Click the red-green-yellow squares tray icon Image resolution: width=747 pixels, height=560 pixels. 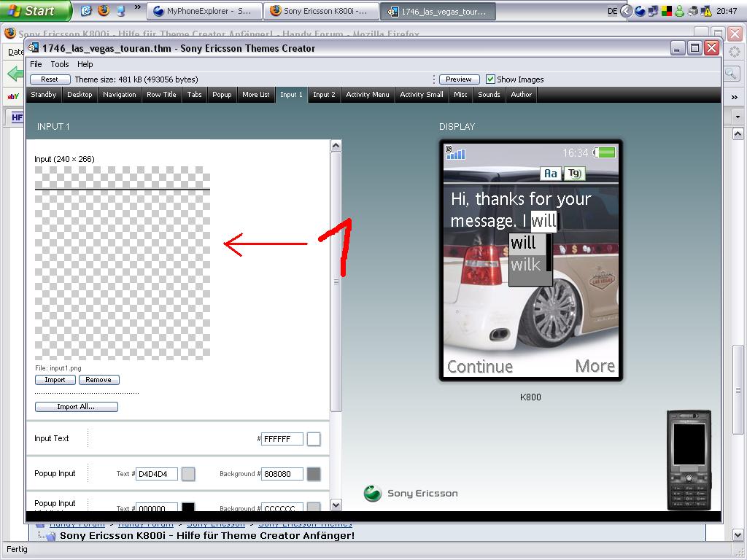coord(667,11)
